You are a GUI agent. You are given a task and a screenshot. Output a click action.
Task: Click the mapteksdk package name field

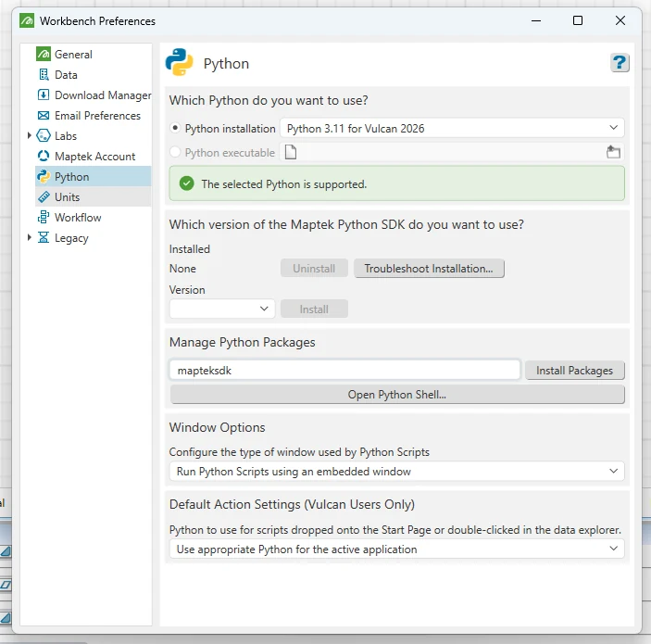tap(344, 370)
